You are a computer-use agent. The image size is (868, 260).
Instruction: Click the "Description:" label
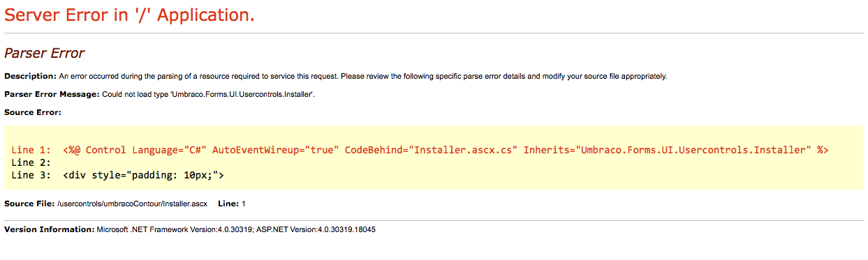coord(30,76)
